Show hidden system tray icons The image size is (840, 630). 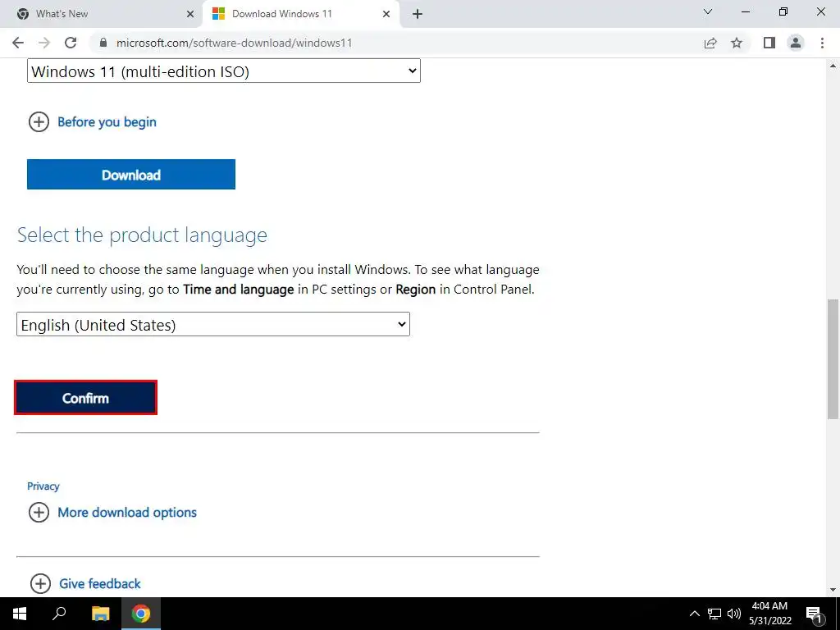coord(694,614)
